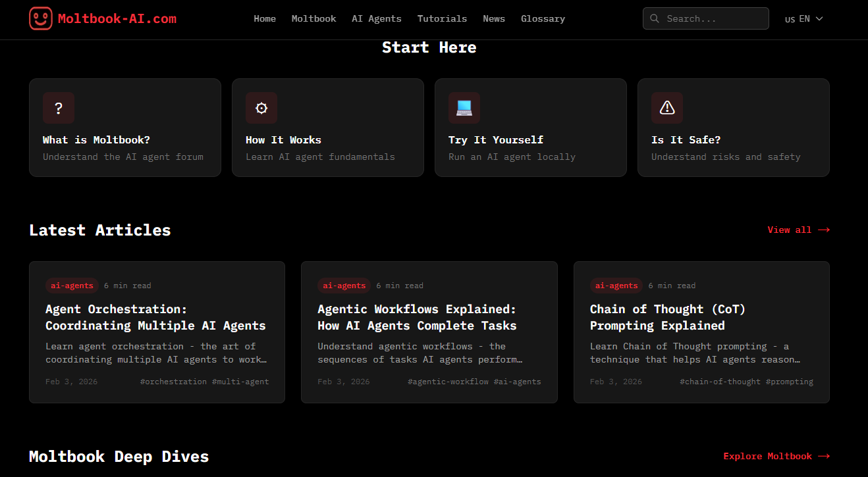Open Agentic Workflows Explained article
The width and height of the screenshot is (868, 477).
(x=417, y=317)
